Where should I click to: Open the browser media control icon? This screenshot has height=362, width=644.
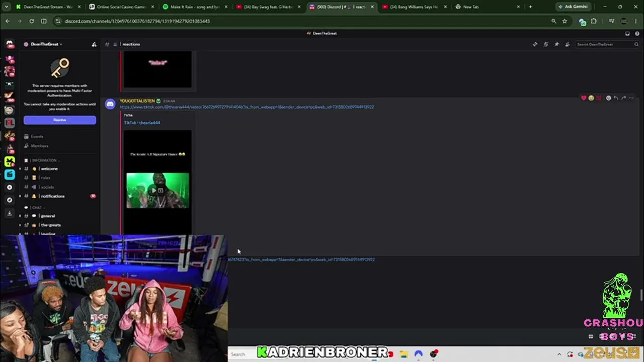click(611, 21)
